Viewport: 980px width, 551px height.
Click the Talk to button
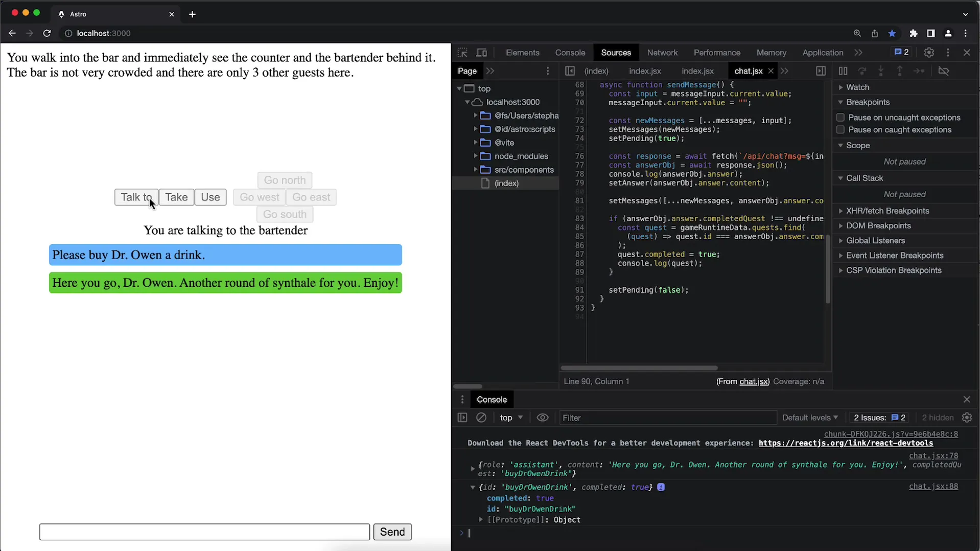[136, 197]
